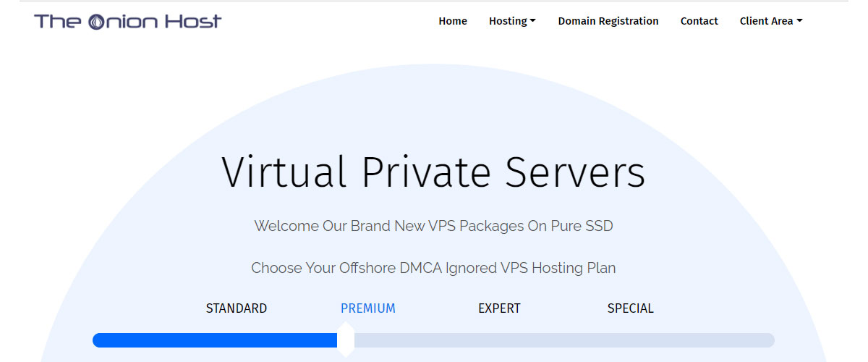Click the Choose Your Offshore DMCA text

[x=433, y=268]
